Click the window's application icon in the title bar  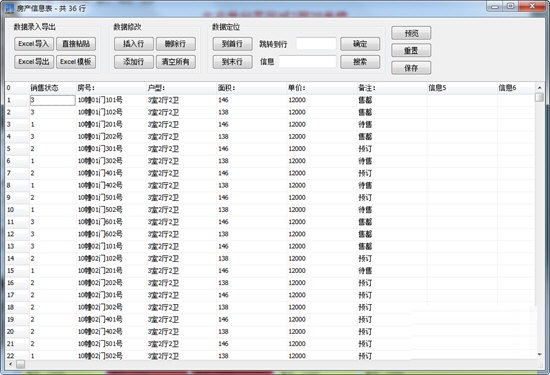click(x=10, y=8)
